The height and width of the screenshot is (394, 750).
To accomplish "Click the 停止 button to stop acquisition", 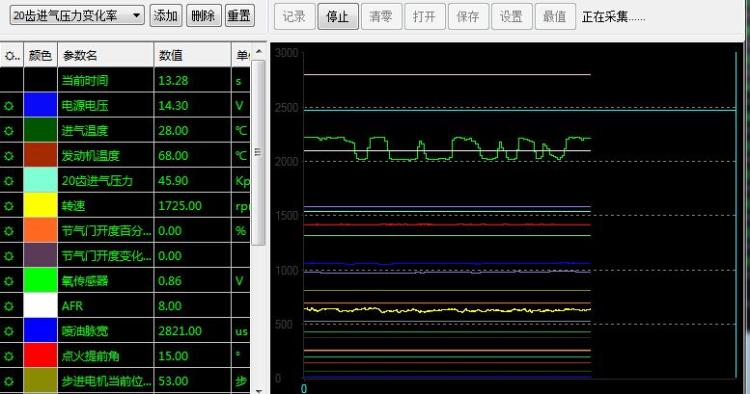I will [338, 17].
